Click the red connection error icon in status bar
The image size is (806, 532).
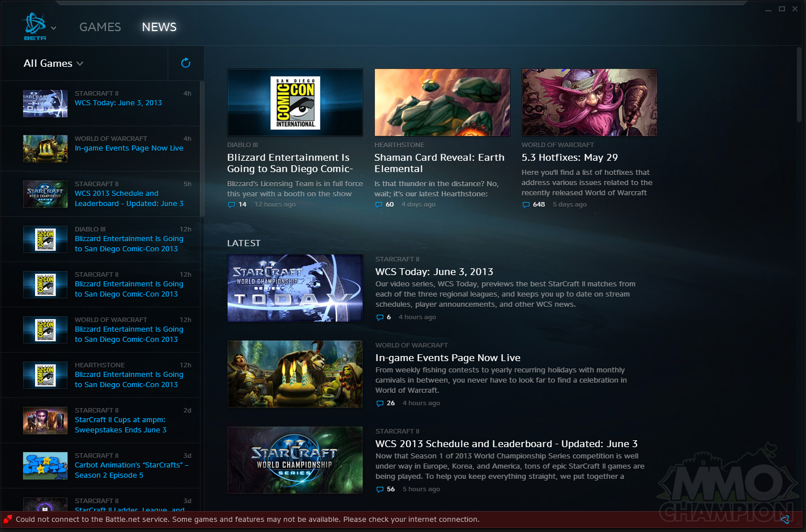point(7,519)
